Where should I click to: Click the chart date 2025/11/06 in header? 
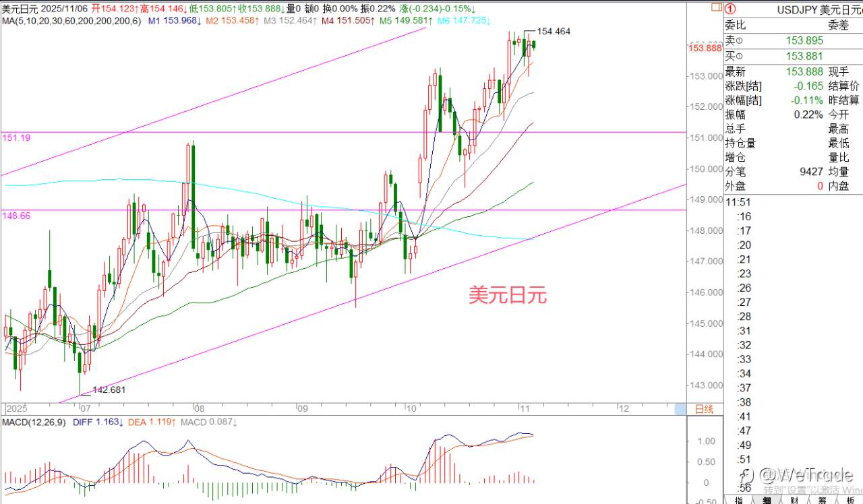point(63,9)
